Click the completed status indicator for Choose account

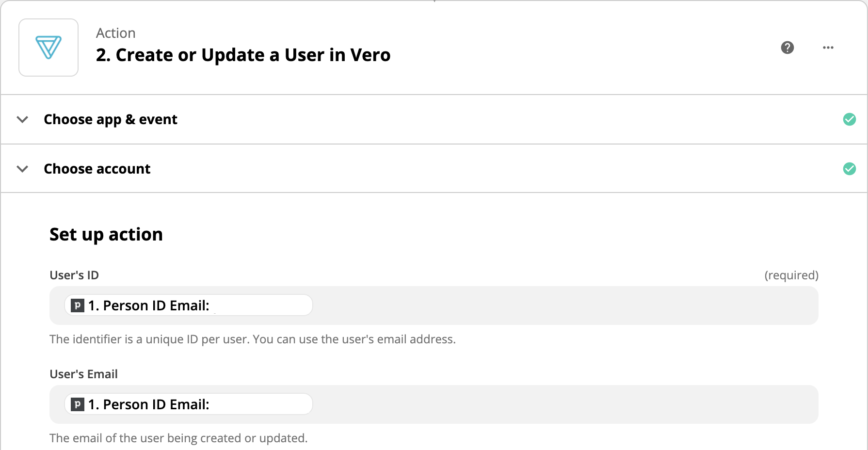pyautogui.click(x=850, y=169)
